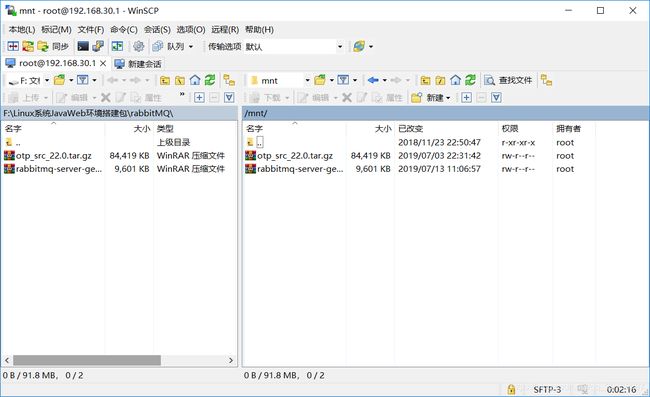Expand remote back history dropdown arrow

[385, 80]
